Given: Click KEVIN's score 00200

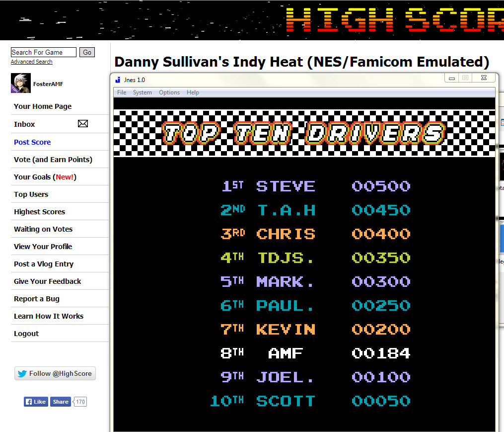Looking at the screenshot, I should coord(381,329).
